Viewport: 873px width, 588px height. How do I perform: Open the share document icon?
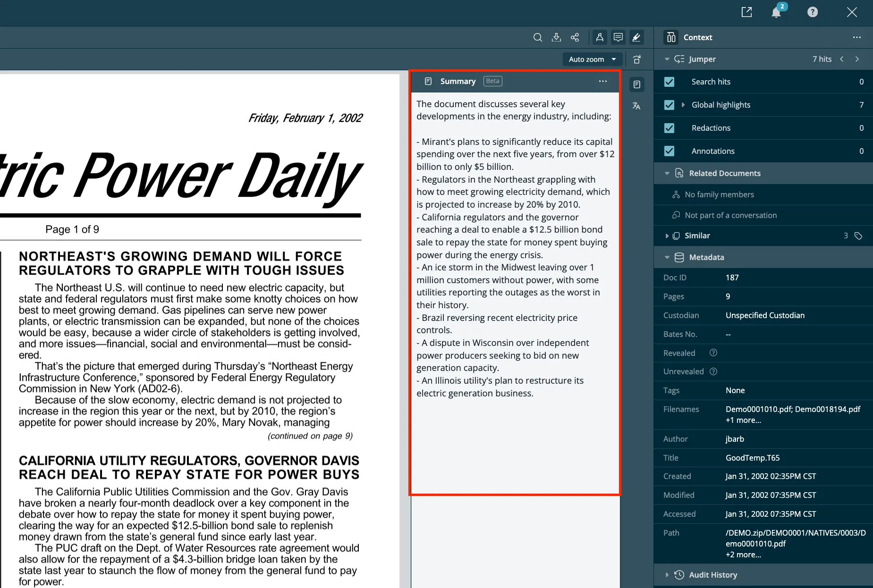tap(575, 37)
